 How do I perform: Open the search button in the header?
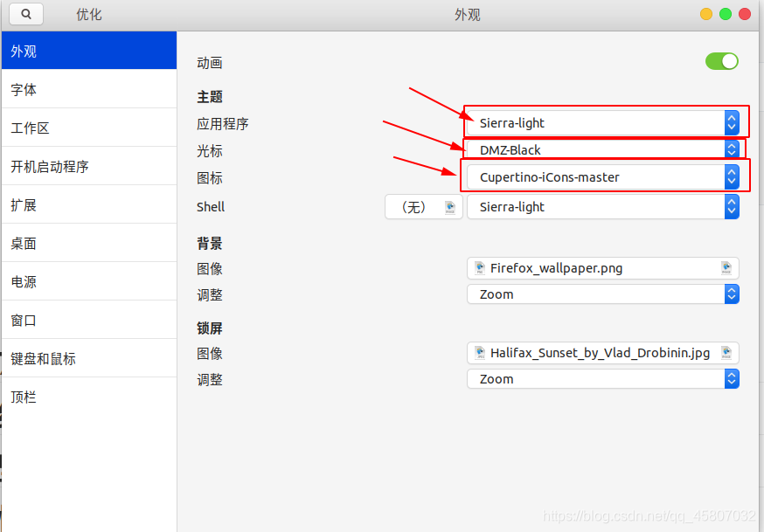point(26,14)
